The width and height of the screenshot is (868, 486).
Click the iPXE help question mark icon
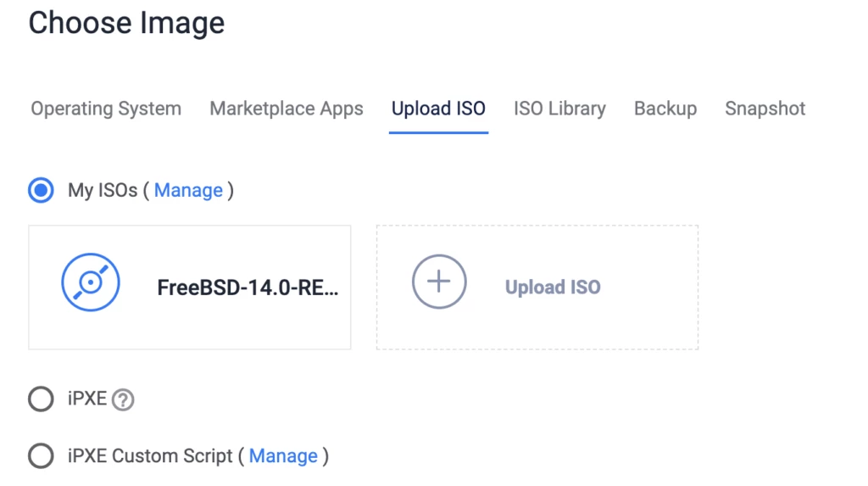(123, 399)
